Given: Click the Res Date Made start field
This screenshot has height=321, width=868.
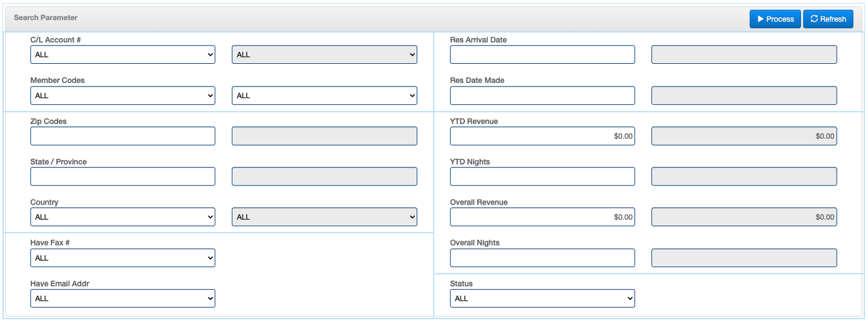Looking at the screenshot, I should [x=542, y=96].
